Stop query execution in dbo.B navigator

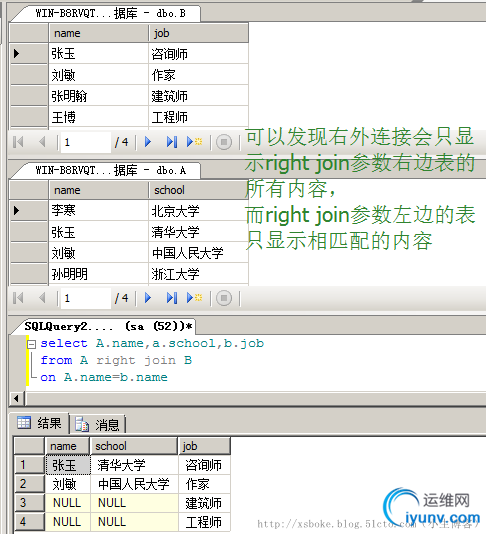click(224, 142)
